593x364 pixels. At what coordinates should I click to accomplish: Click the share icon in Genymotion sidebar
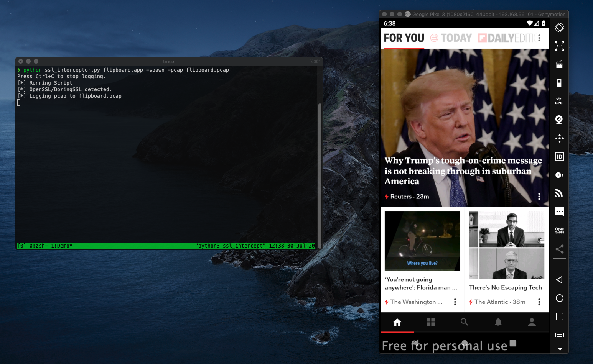point(559,249)
